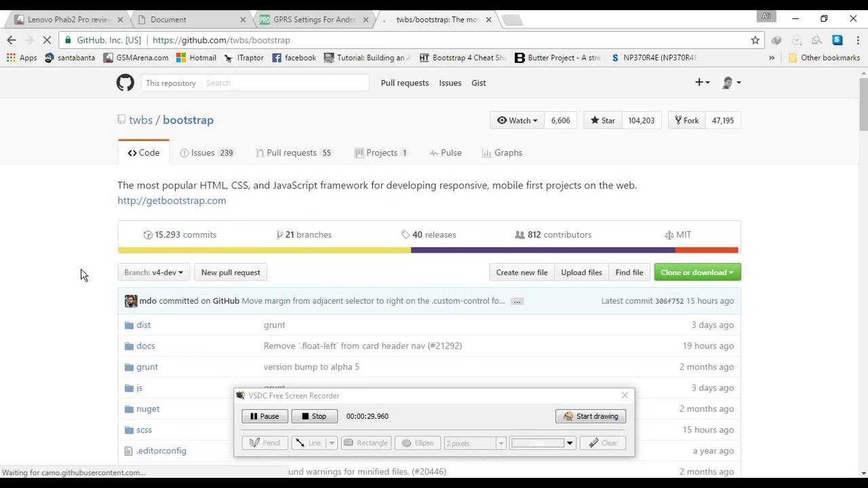
Task: Select the Rectangle tool in VSDC
Action: 366,443
